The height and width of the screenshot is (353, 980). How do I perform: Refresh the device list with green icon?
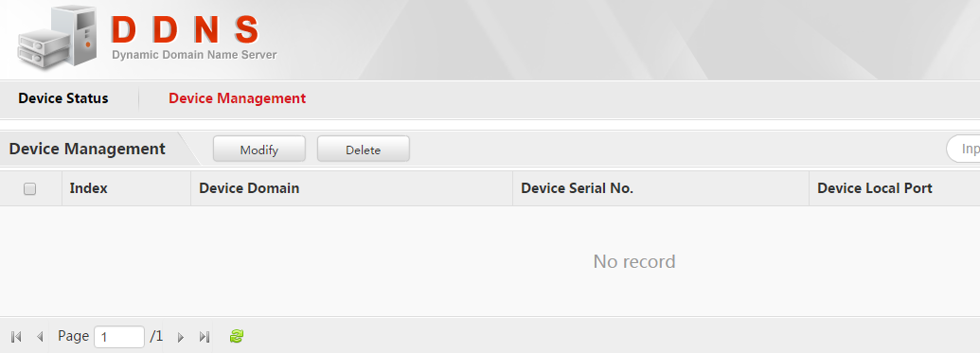click(237, 337)
